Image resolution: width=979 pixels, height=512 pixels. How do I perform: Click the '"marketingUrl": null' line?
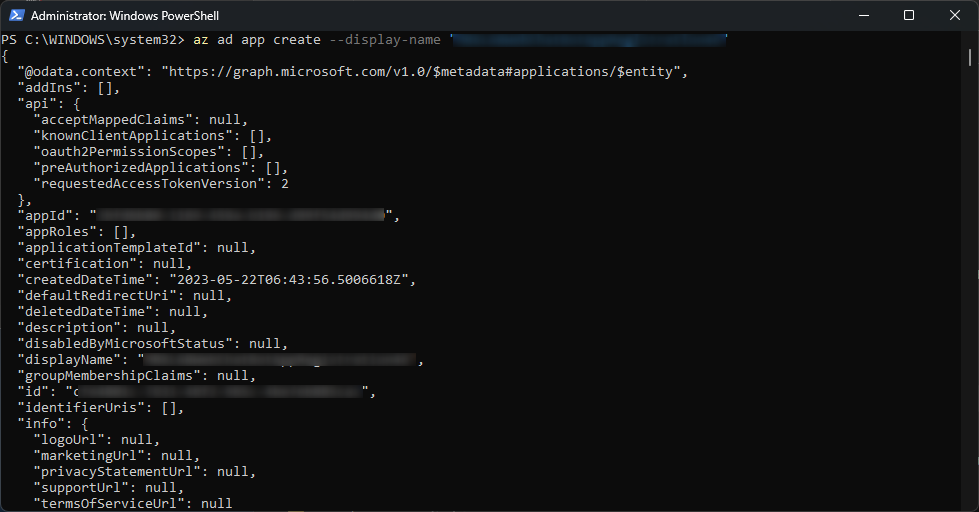[x=116, y=456]
